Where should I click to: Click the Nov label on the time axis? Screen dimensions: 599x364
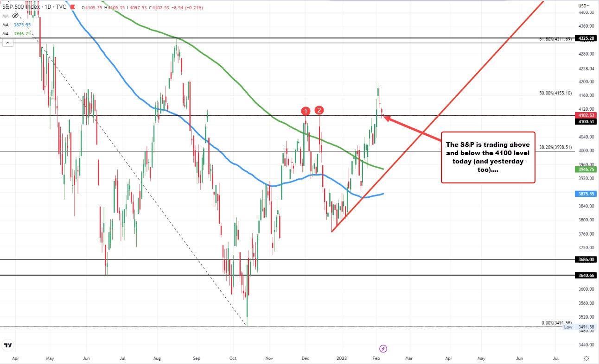(269, 358)
